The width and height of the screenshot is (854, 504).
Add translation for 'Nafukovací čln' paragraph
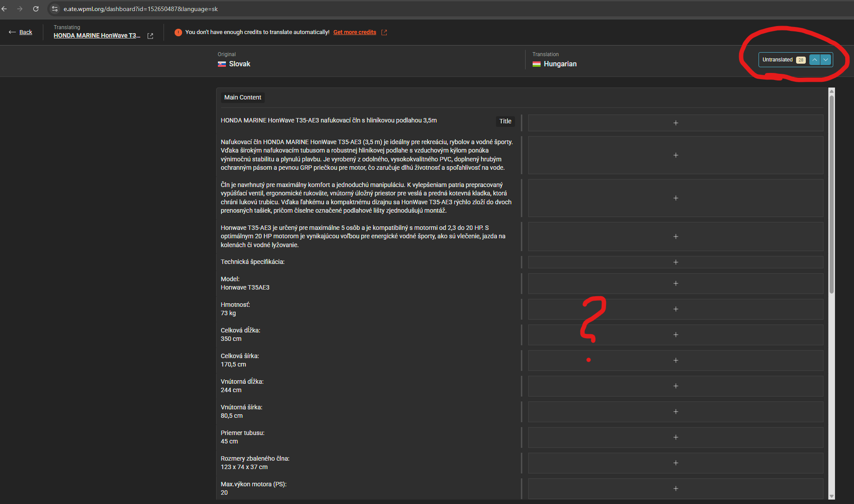point(675,155)
